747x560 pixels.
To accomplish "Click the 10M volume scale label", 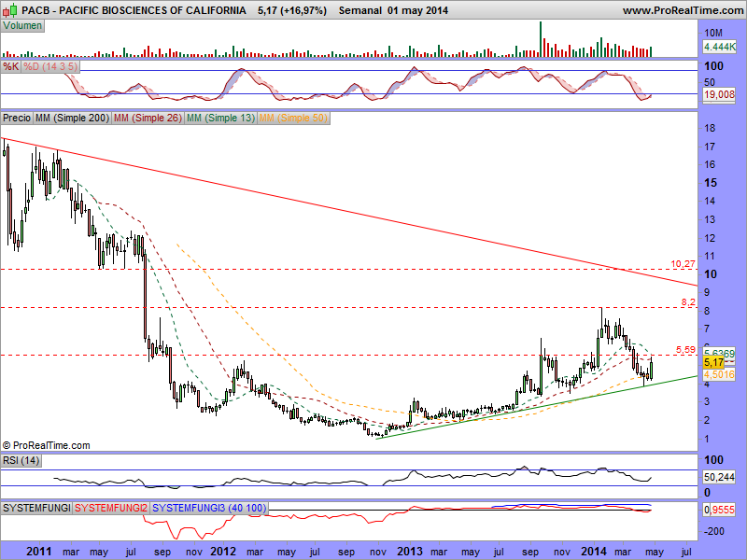I will (713, 33).
